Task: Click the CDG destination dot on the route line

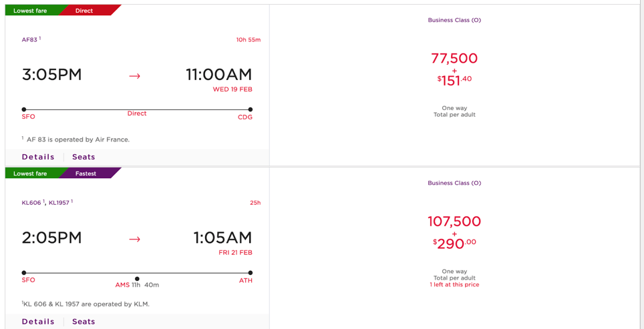Action: tap(250, 109)
